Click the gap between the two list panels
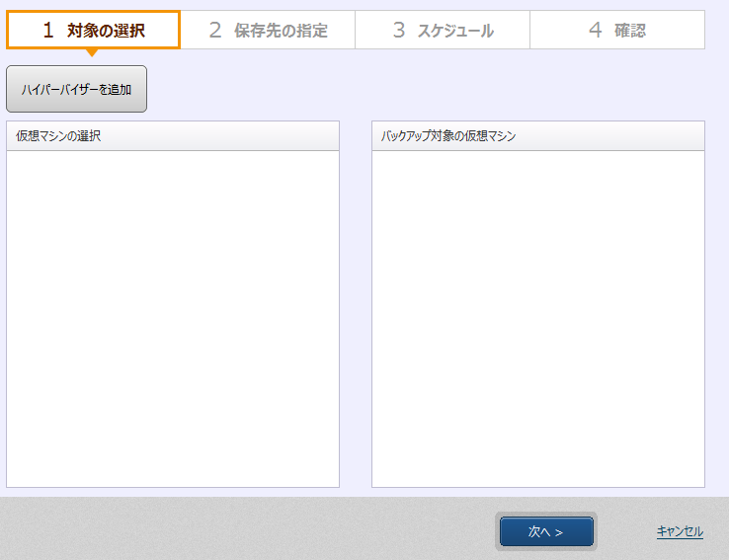The height and width of the screenshot is (560, 729). coord(356,306)
